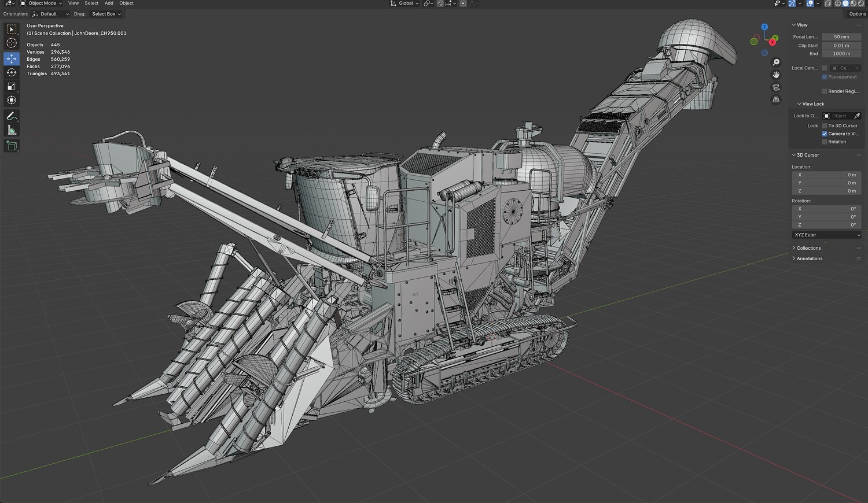Open the Select menu

click(91, 3)
